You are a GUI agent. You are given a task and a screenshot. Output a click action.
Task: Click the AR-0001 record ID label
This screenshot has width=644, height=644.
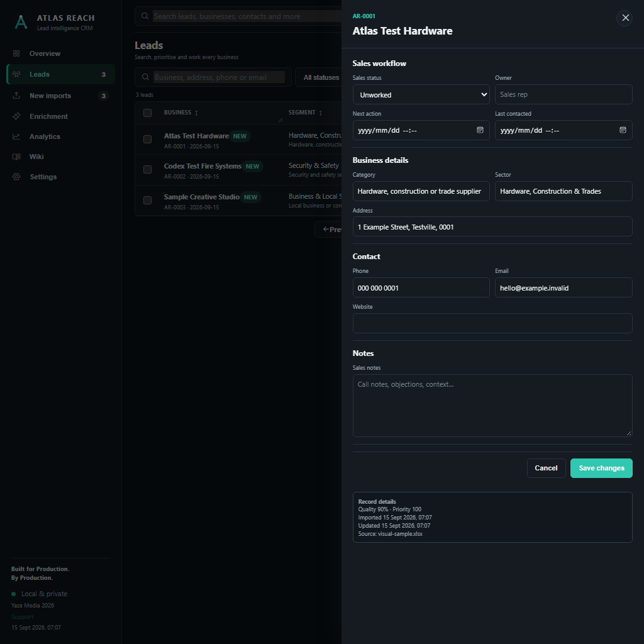(x=364, y=16)
